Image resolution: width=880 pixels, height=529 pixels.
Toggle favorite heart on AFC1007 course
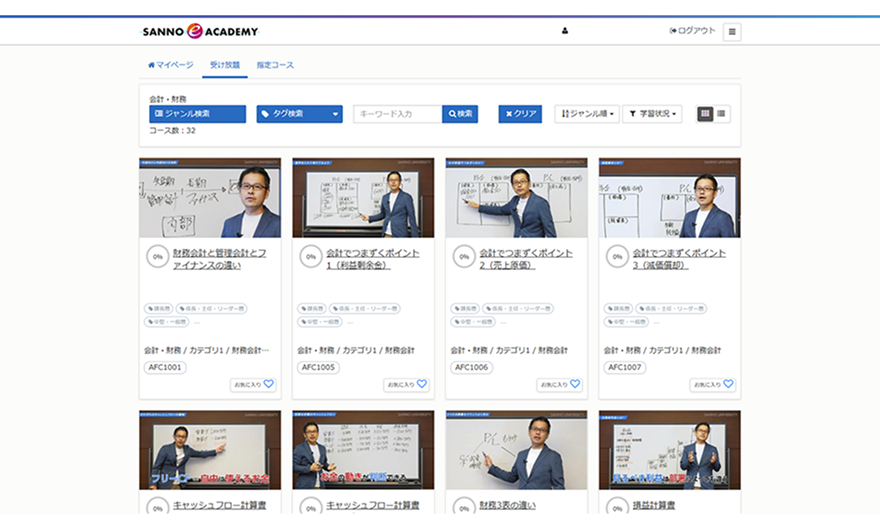coord(728,384)
